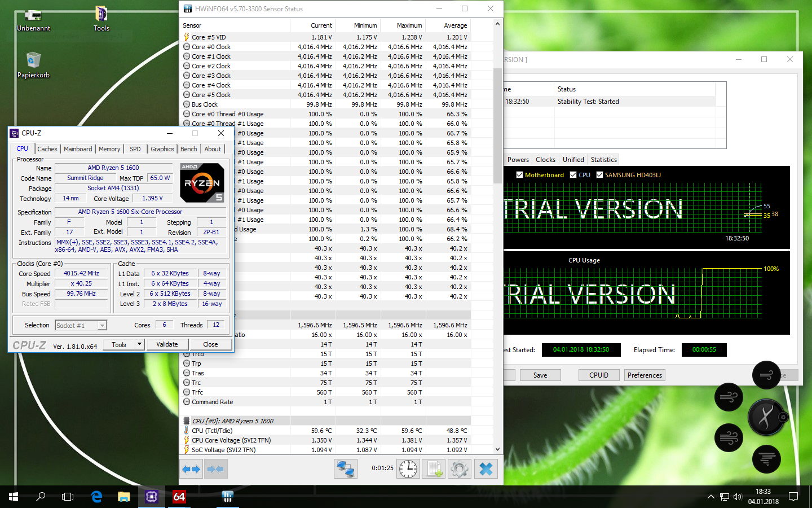Viewport: 812px width, 508px height.
Task: Open HWiNFO sensor settings gear
Action: pyautogui.click(x=460, y=469)
